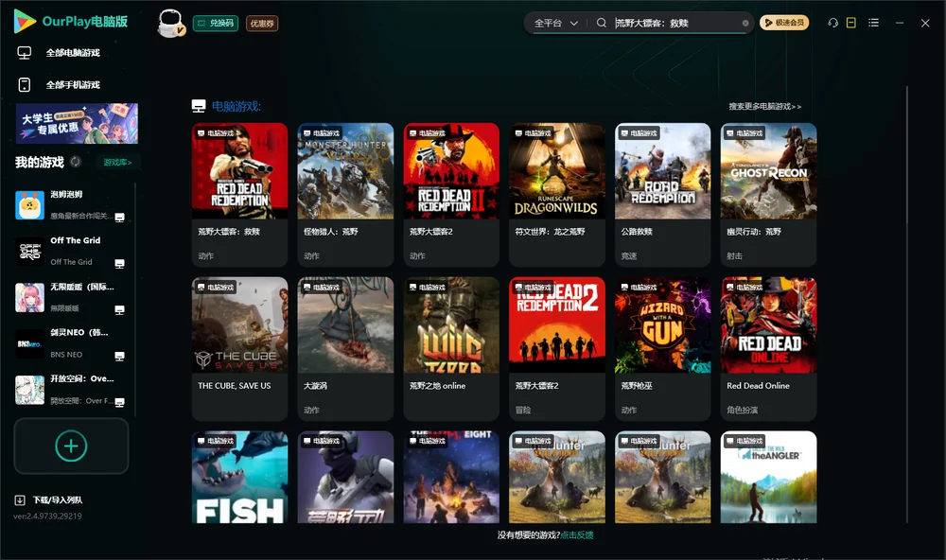
Task: Open the hamburger menu list icon
Action: tap(873, 23)
